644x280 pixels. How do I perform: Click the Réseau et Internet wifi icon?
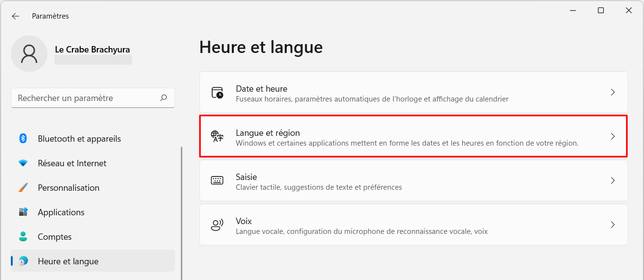(23, 163)
